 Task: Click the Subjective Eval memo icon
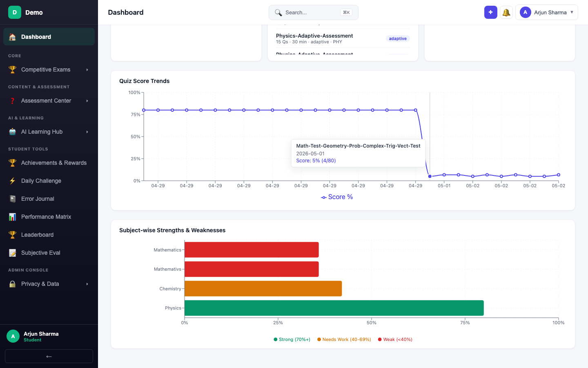coord(13,253)
